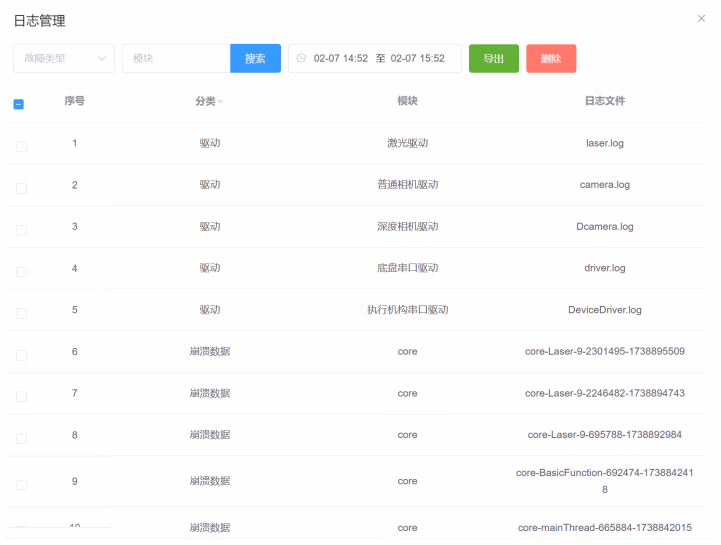The image size is (721, 545).
Task: Check the box for row 7 core-Laser-9-2246482
Action: pyautogui.click(x=21, y=396)
